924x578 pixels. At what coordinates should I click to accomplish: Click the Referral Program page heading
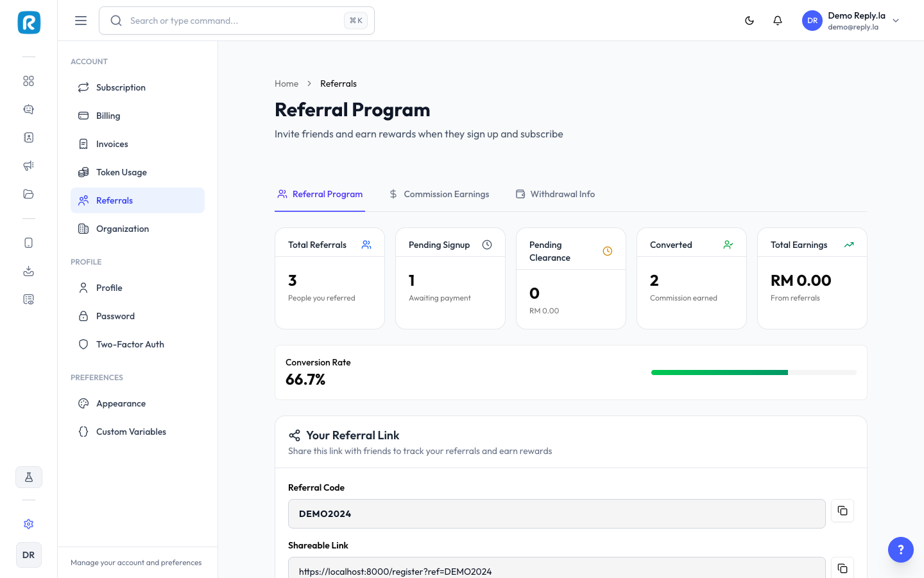(352, 110)
